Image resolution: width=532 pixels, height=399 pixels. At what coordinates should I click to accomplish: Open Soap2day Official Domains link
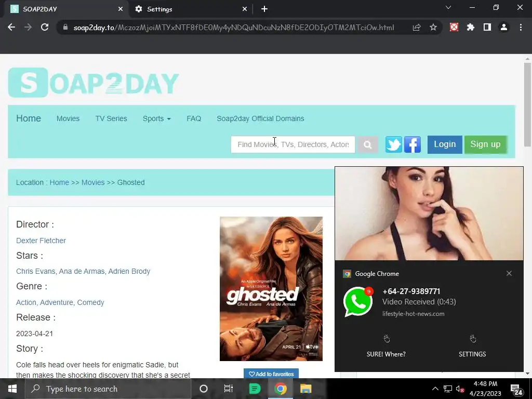(x=260, y=118)
